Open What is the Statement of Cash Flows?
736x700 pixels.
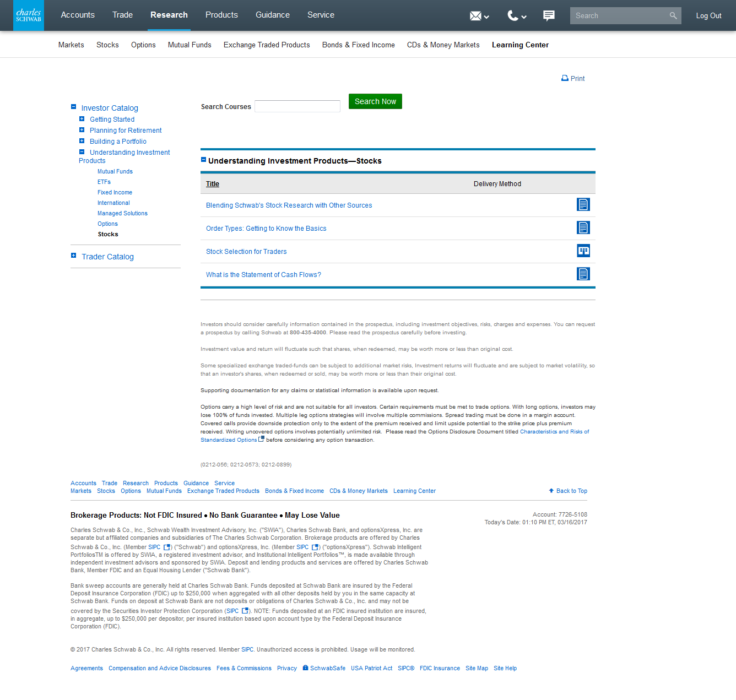pyautogui.click(x=263, y=275)
